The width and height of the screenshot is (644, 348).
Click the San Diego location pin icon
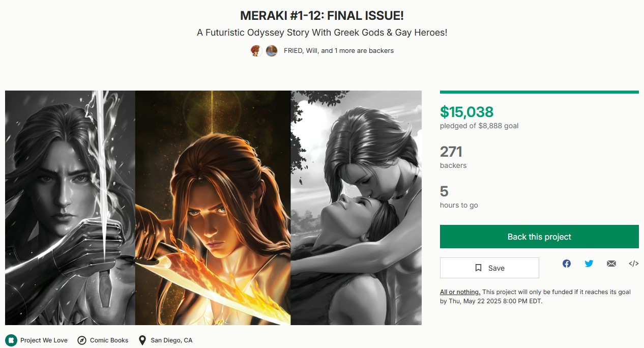[x=142, y=340]
